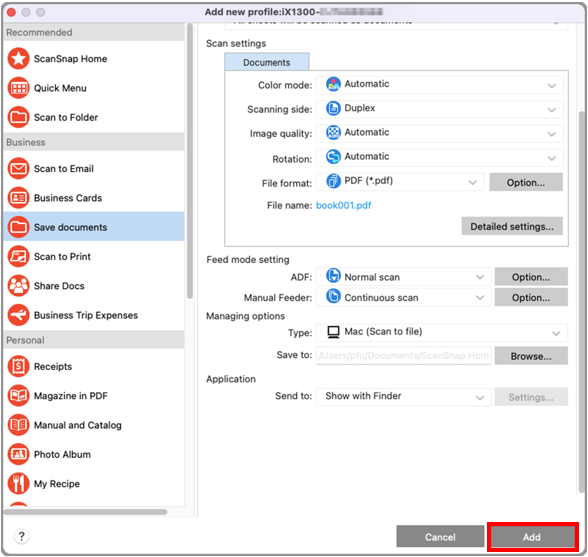Select the Magazine in PDF profile label

coord(71,396)
